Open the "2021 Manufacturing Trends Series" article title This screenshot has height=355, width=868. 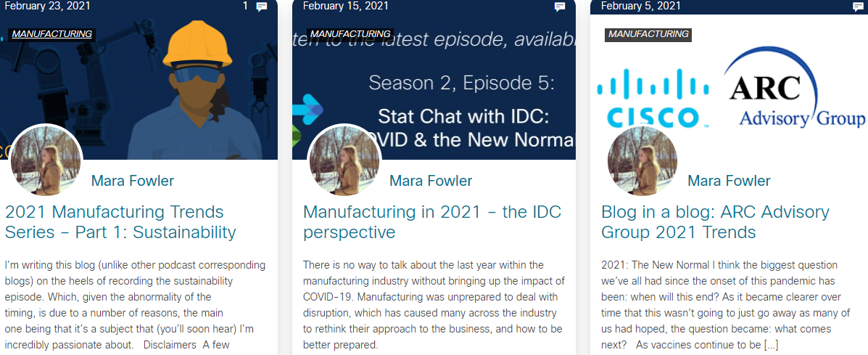pos(120,222)
